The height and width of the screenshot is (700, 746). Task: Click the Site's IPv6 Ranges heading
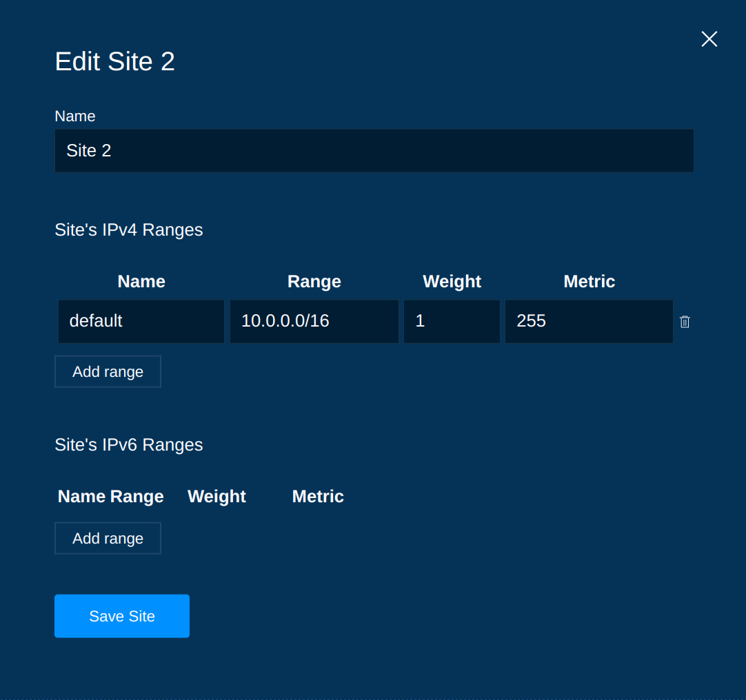(x=129, y=444)
